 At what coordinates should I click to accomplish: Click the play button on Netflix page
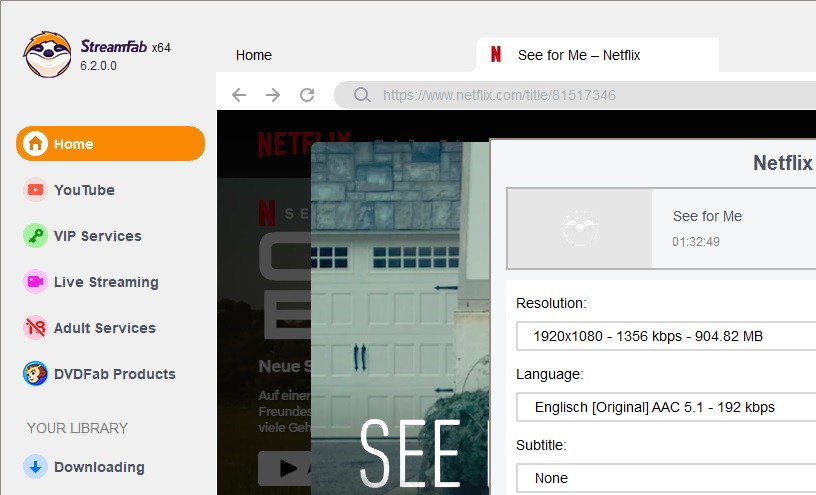click(285, 468)
